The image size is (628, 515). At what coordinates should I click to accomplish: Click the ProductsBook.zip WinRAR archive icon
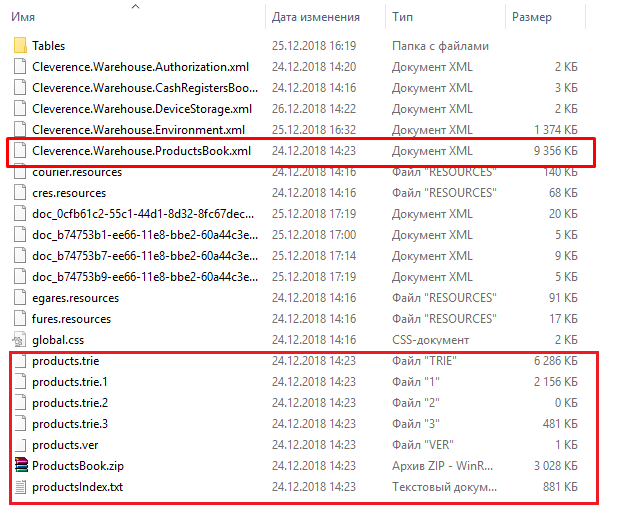click(x=21, y=465)
